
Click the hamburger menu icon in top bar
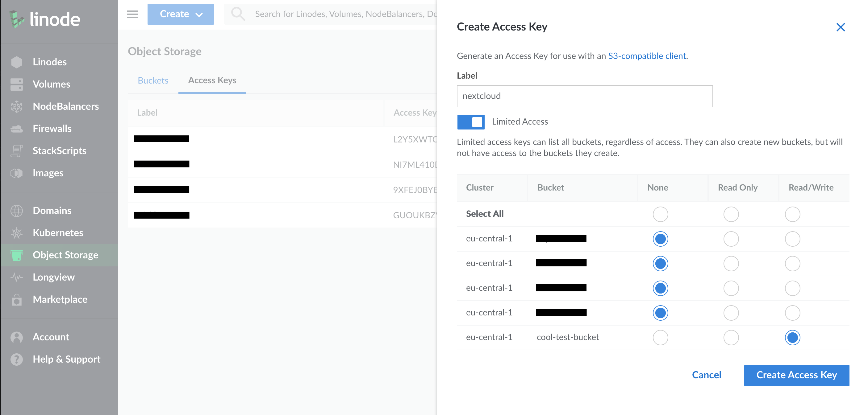133,14
